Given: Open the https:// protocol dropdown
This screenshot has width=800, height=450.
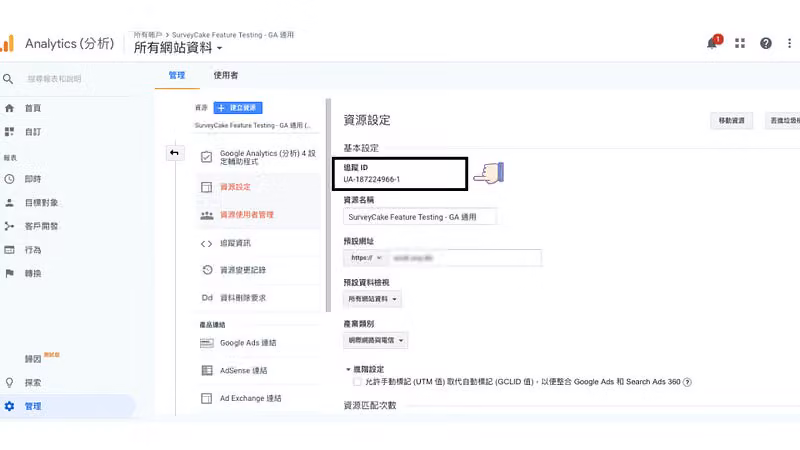Looking at the screenshot, I should 366,258.
